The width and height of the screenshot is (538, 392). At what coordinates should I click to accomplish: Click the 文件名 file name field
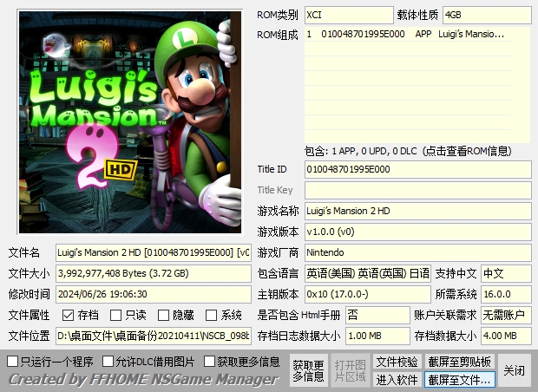[153, 252]
